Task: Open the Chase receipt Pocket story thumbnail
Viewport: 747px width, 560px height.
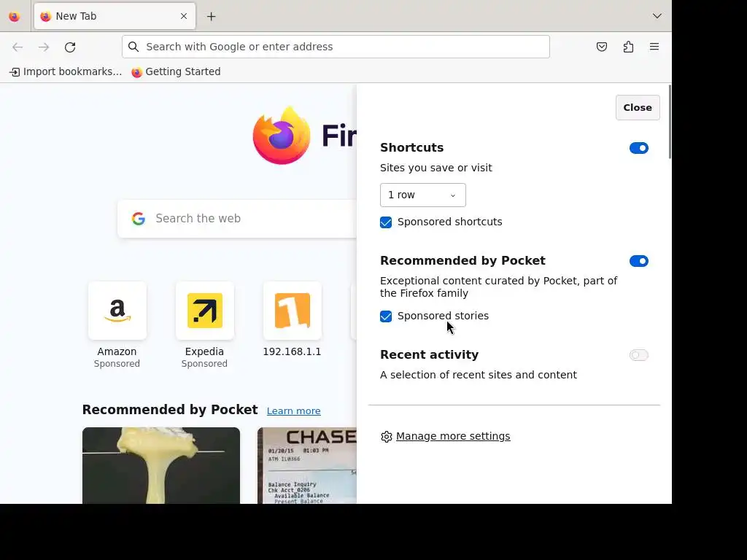Action: point(307,465)
